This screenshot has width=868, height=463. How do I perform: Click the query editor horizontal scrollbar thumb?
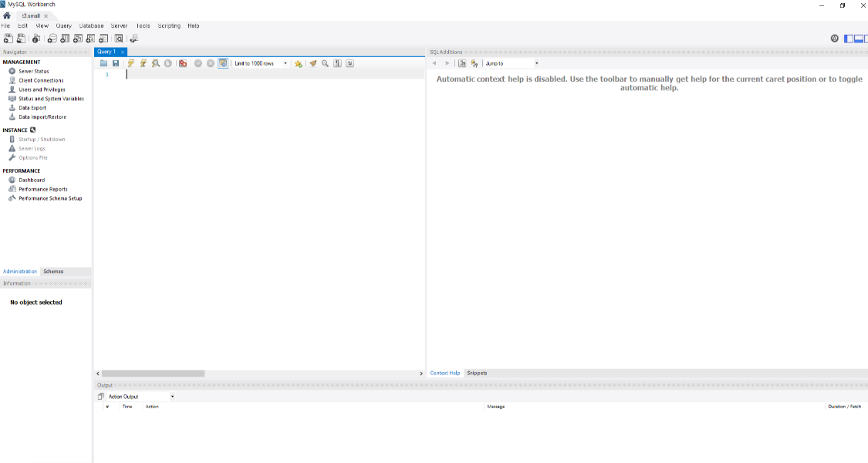click(154, 373)
